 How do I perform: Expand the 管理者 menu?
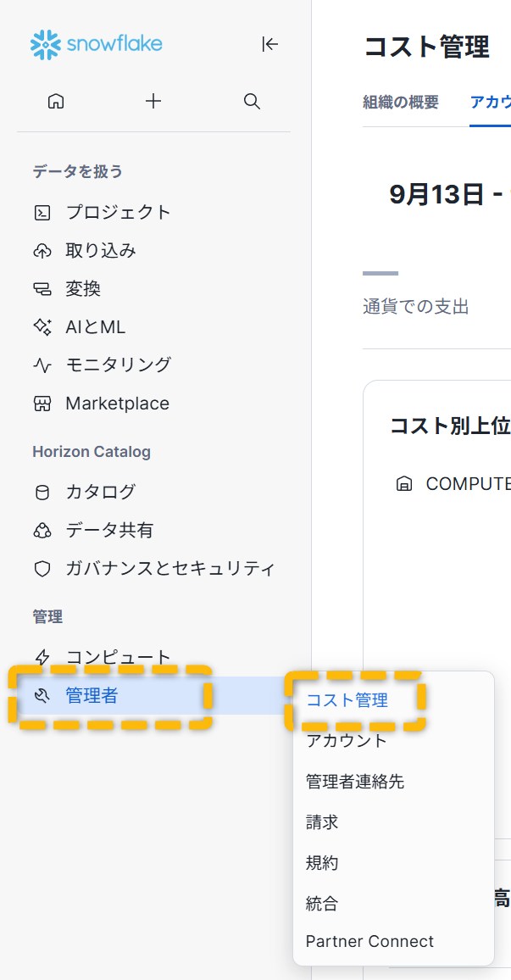pos(92,697)
